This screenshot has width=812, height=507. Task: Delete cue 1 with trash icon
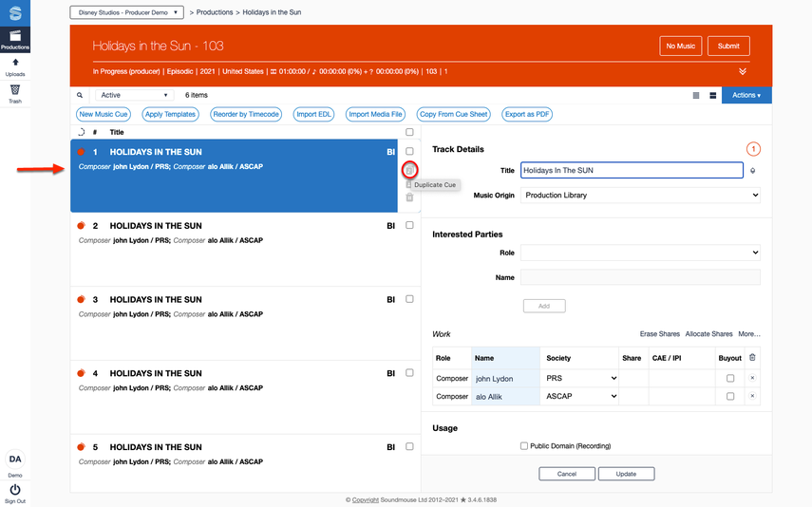[x=409, y=197]
